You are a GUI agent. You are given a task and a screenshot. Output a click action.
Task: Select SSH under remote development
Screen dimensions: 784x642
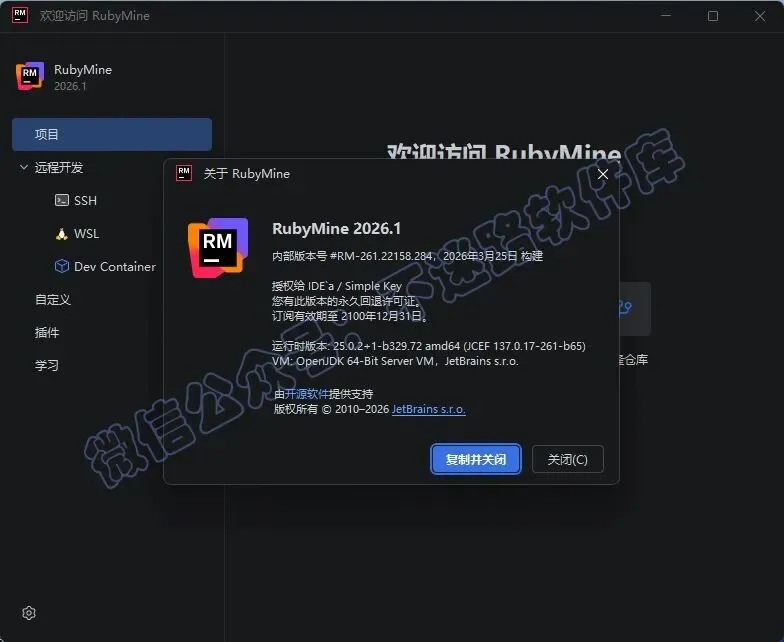pos(85,200)
